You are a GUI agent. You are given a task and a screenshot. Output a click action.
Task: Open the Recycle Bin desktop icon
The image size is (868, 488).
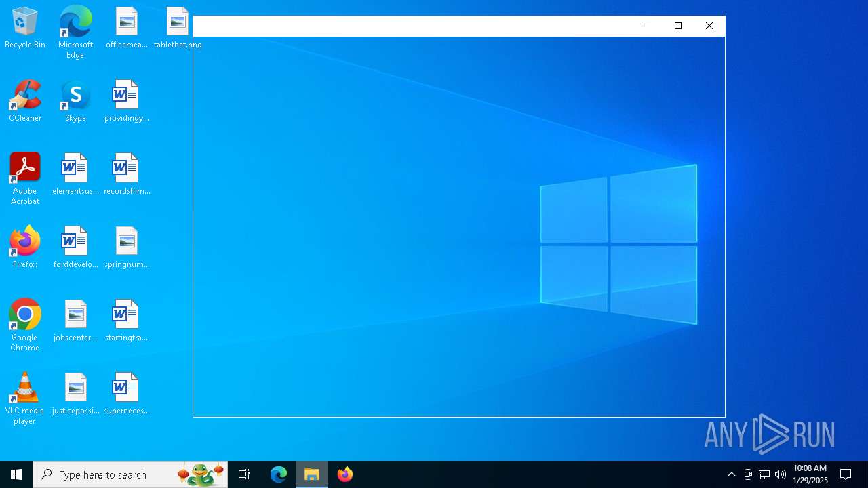coord(25,28)
